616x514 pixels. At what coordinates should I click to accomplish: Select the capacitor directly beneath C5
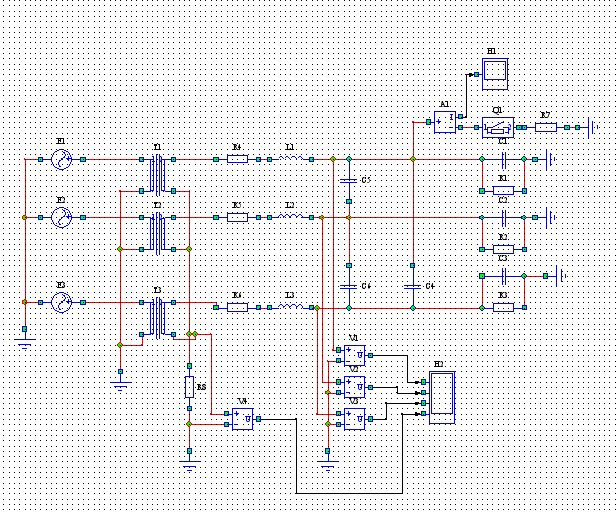point(349,286)
